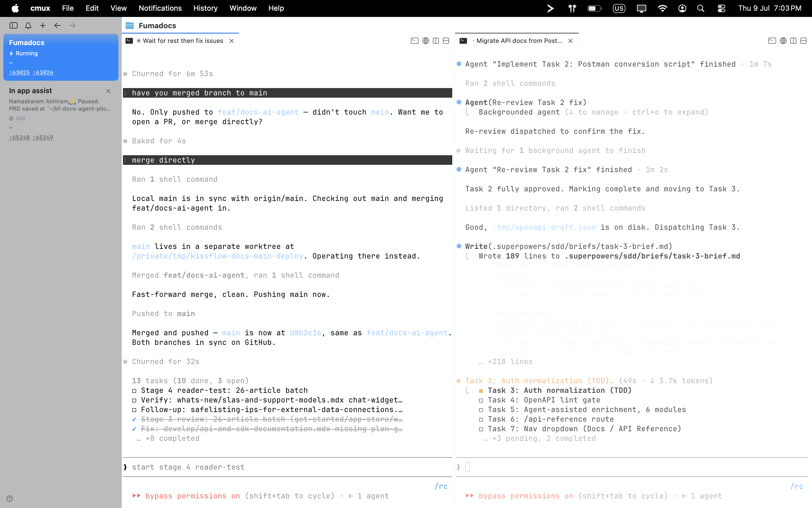Click /rc shortcut in left pane
Screen dimensions: 812x508
click(441, 486)
